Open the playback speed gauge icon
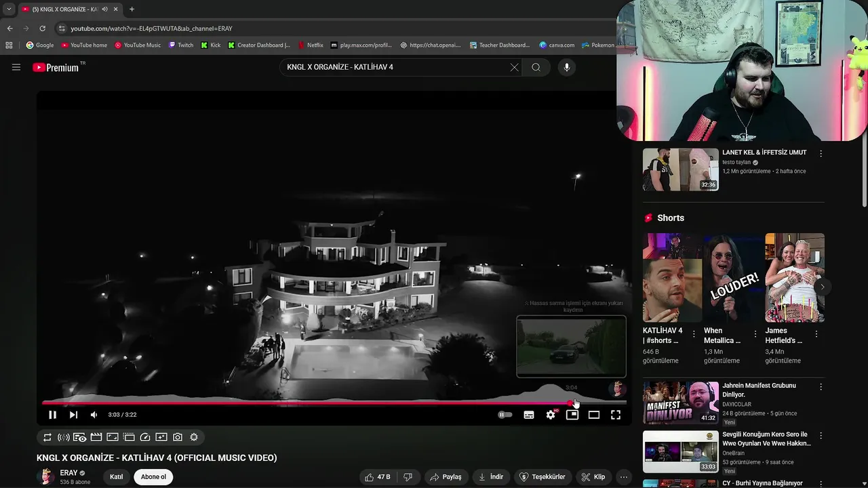The image size is (868, 488). pyautogui.click(x=145, y=437)
